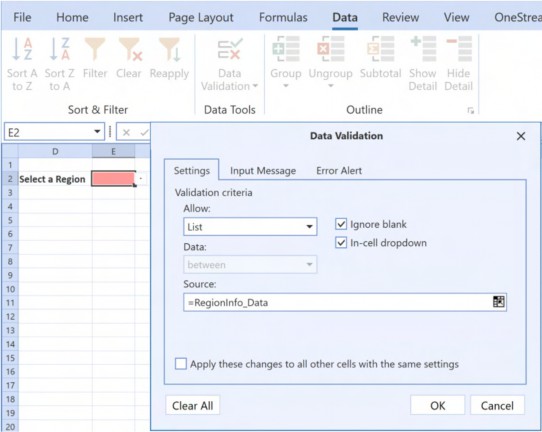Click the Reapply filter icon

coord(169,49)
